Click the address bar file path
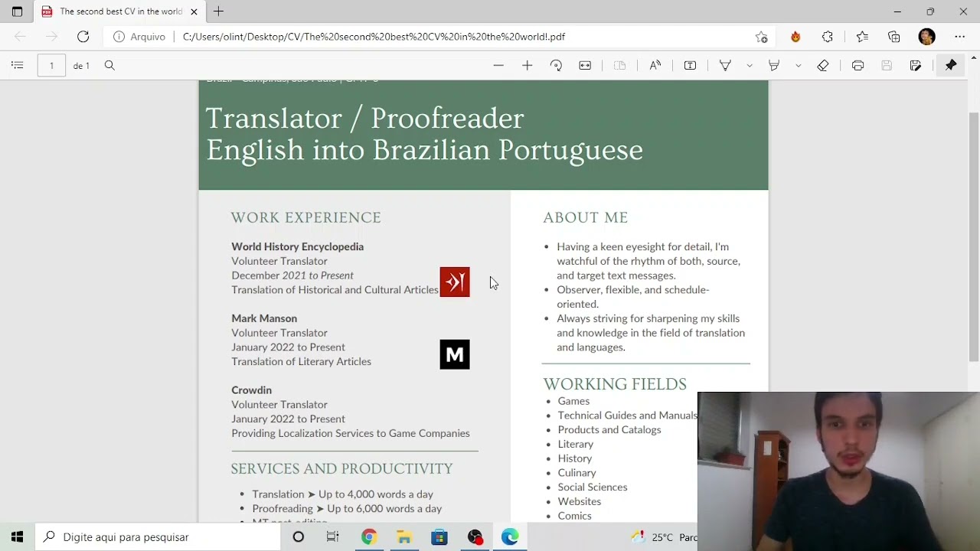The height and width of the screenshot is (551, 980). point(374,37)
